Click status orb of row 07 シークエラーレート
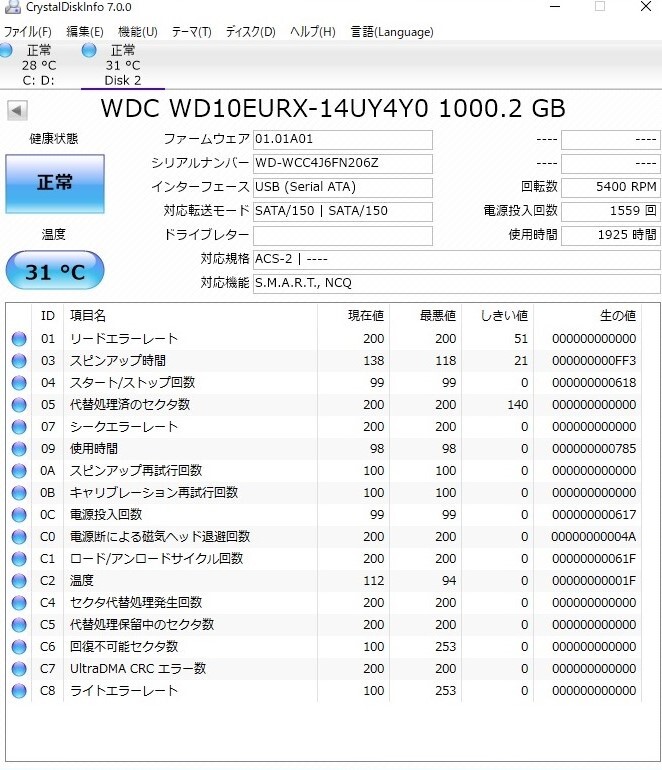The image size is (662, 770). pyautogui.click(x=19, y=427)
